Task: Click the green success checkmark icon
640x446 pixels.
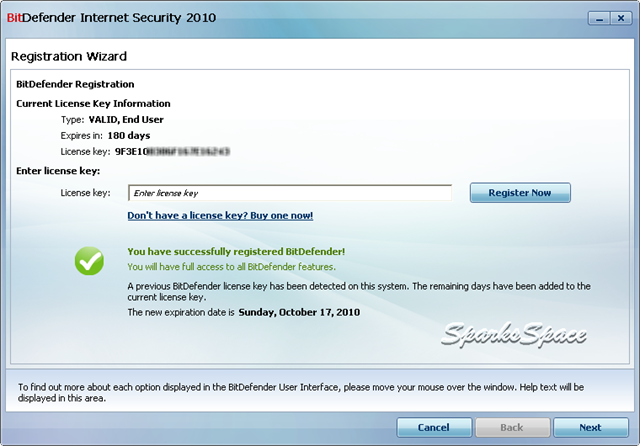Action: (89, 261)
